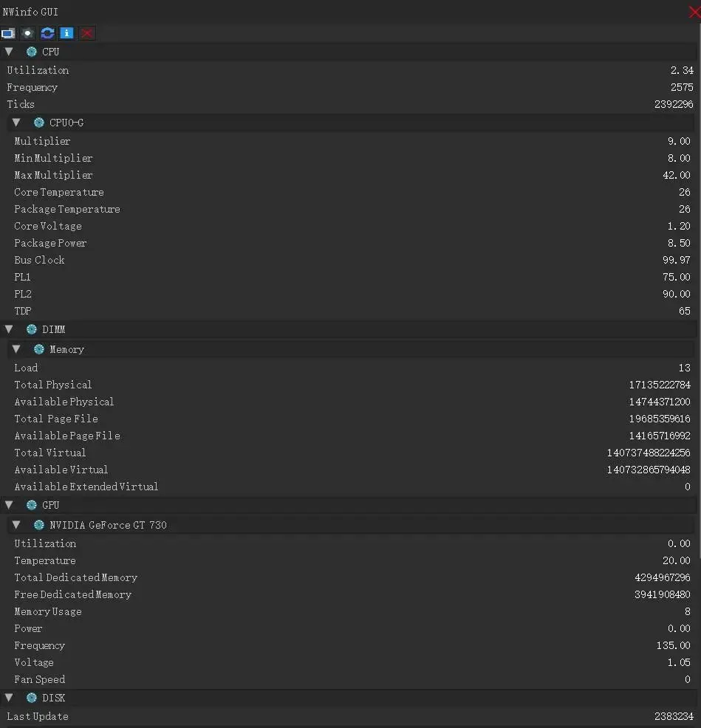Image resolution: width=701 pixels, height=728 pixels.
Task: Click the Total Physical value 17135222784
Action: [x=660, y=385]
